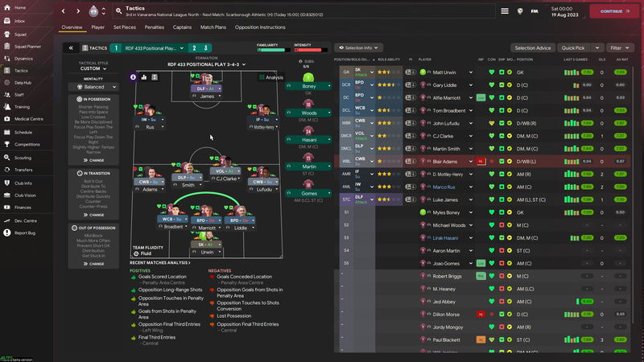This screenshot has width=644, height=362.
Task: Click the pitch info circle icon
Action: tap(133, 77)
